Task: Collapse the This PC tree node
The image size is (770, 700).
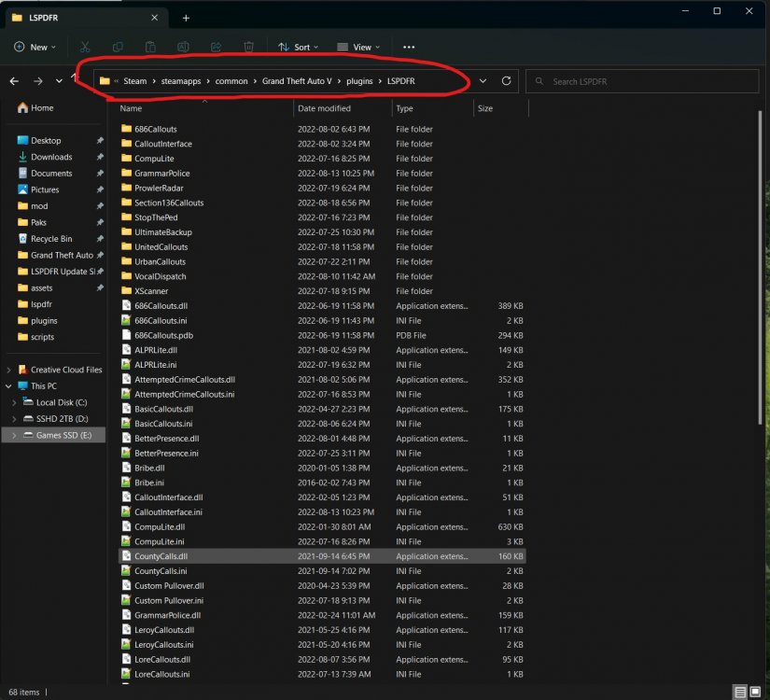Action: [x=8, y=386]
